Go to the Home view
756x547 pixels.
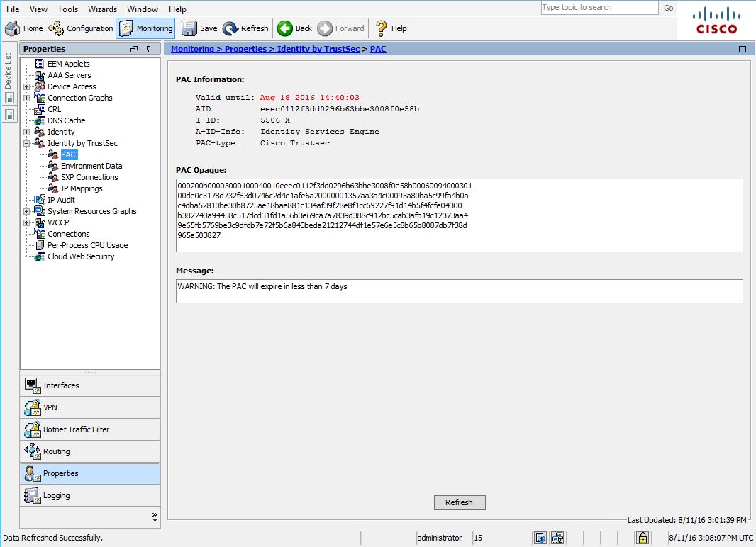(24, 28)
